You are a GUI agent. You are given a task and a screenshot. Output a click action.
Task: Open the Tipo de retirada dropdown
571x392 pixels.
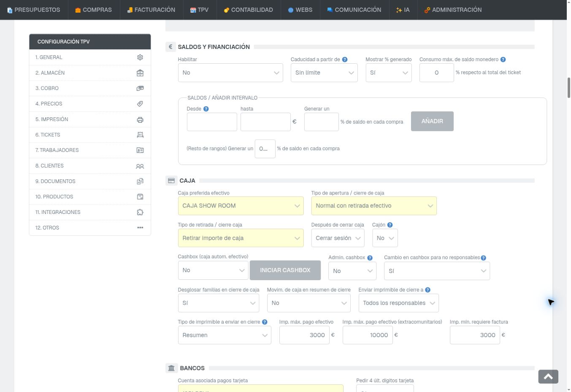pos(241,238)
